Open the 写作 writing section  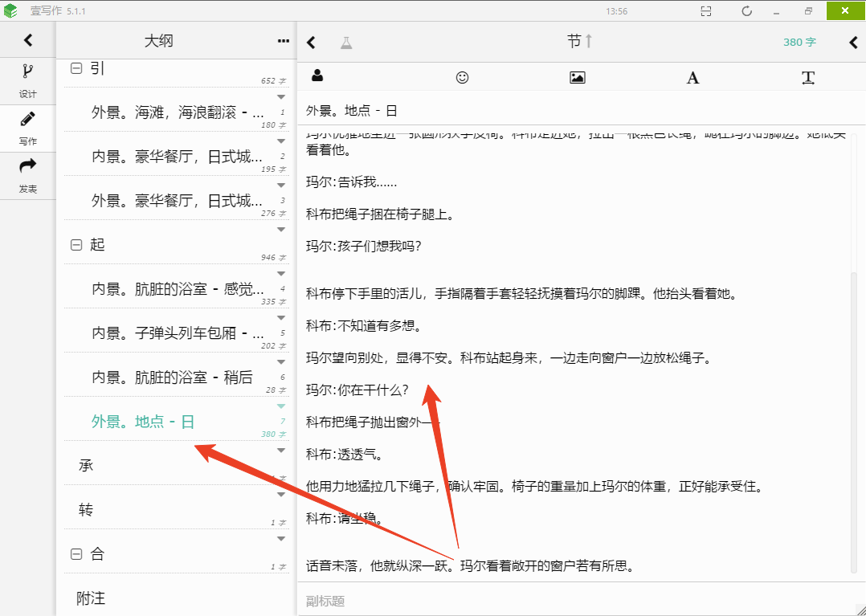(27, 129)
